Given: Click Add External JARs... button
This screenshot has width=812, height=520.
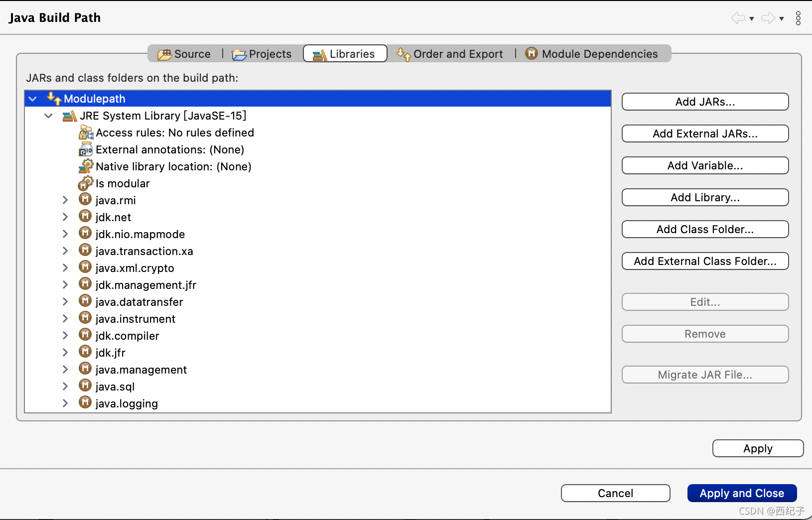Looking at the screenshot, I should point(705,133).
